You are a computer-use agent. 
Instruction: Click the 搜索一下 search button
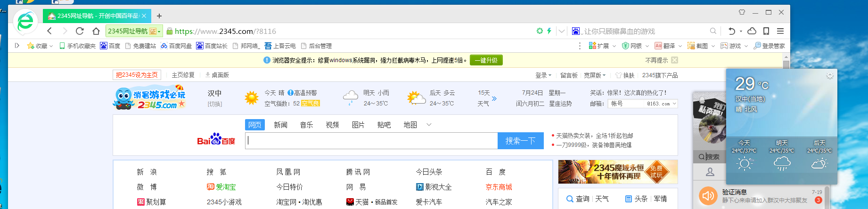pos(521,141)
